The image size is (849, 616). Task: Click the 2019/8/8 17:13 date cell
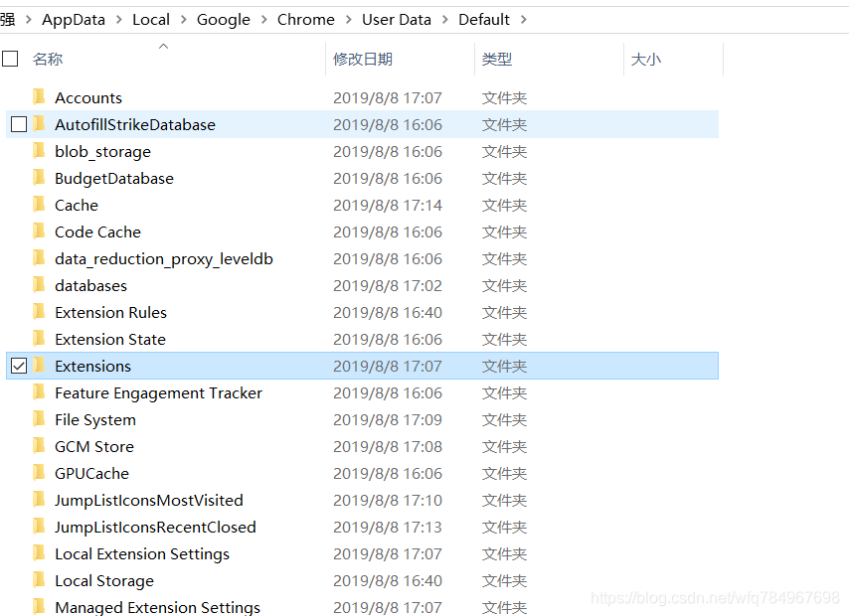(x=388, y=528)
